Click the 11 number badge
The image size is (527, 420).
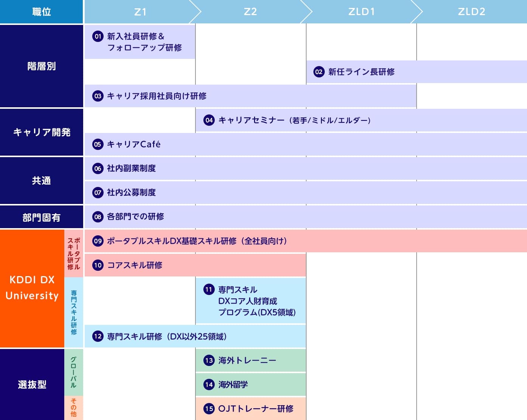click(x=209, y=290)
